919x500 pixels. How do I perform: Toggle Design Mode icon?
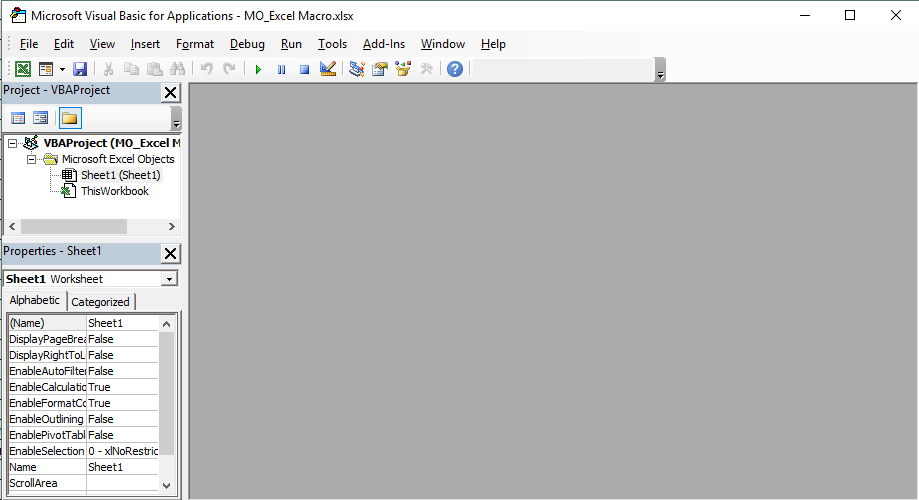pos(328,69)
